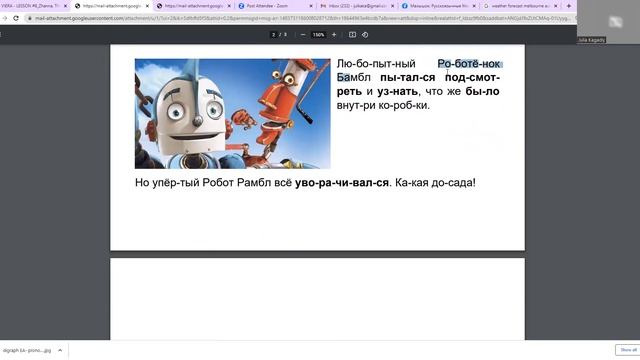This screenshot has width=640, height=360.
Task: Click the words Робот Рамбл
Action: pos(237,182)
